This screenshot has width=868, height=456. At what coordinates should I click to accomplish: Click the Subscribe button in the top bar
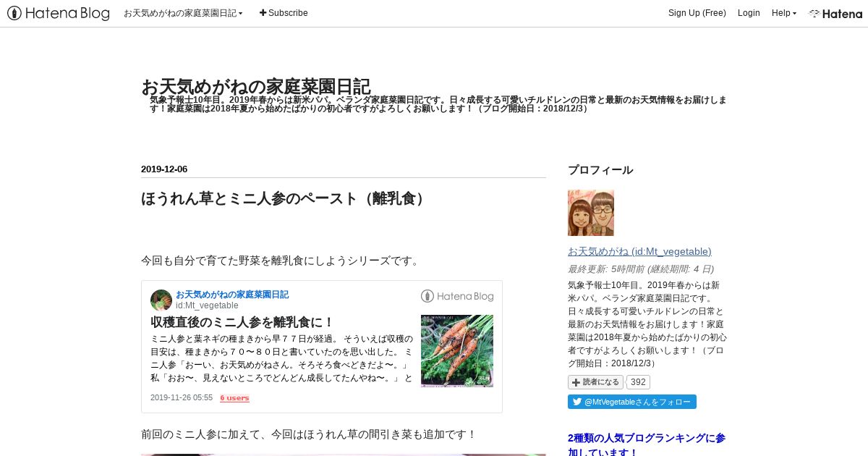[x=284, y=13]
